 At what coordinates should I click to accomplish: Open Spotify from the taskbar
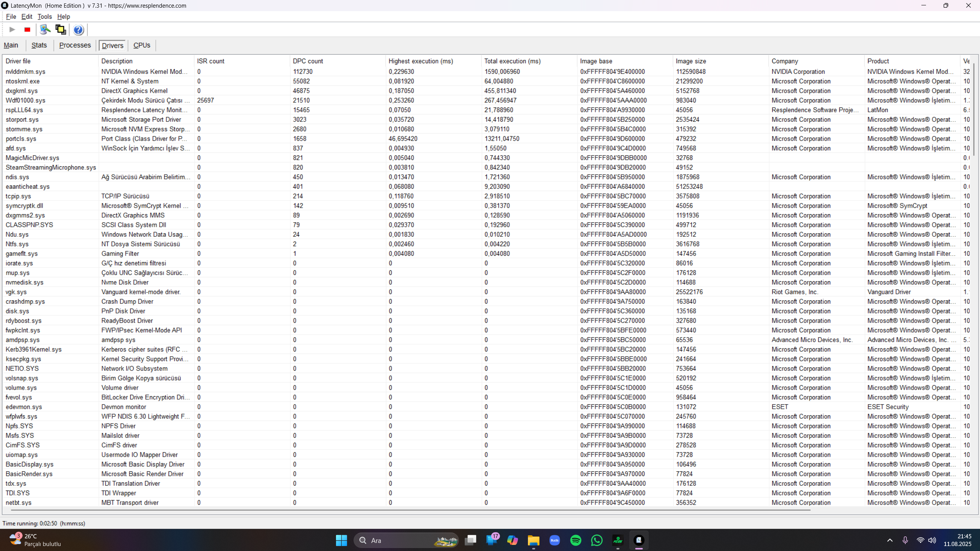(x=575, y=540)
